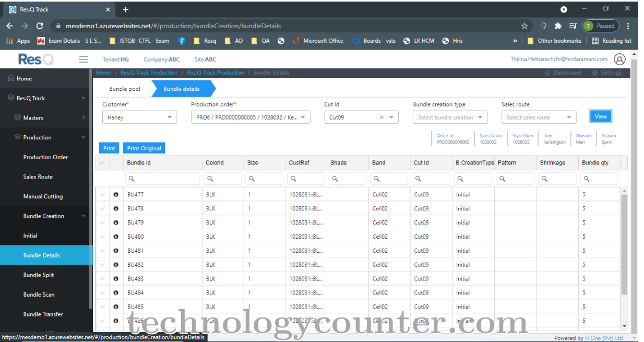Open the Reading list

612,41
